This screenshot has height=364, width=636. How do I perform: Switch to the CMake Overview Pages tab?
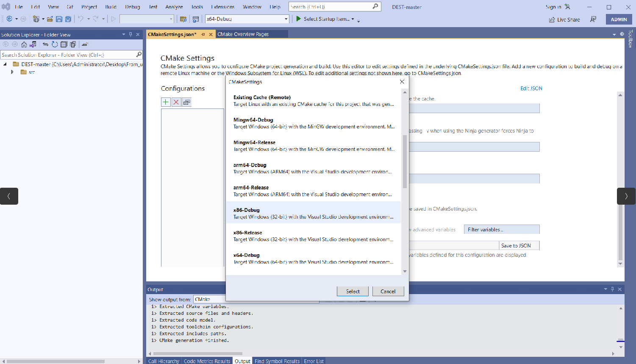(x=243, y=34)
